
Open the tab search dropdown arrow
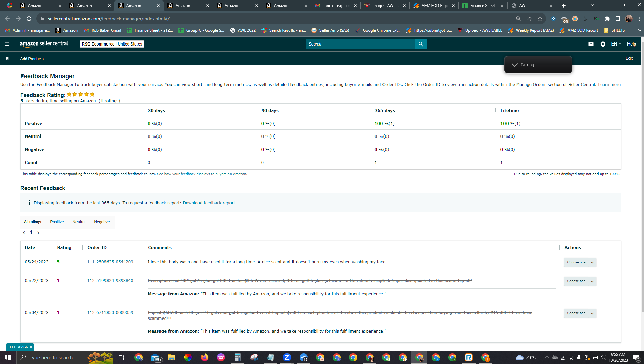pyautogui.click(x=592, y=5)
